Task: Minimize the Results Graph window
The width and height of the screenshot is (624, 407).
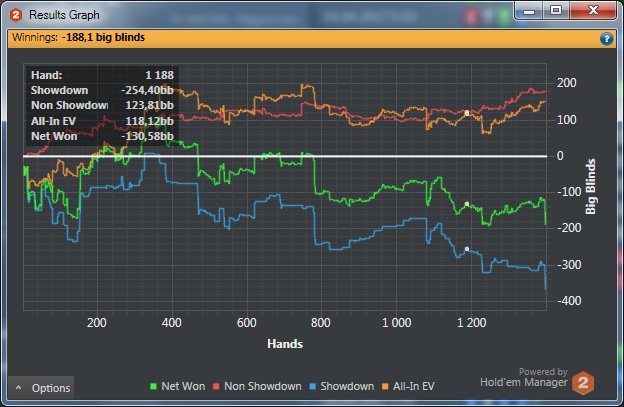Action: pyautogui.click(x=529, y=11)
